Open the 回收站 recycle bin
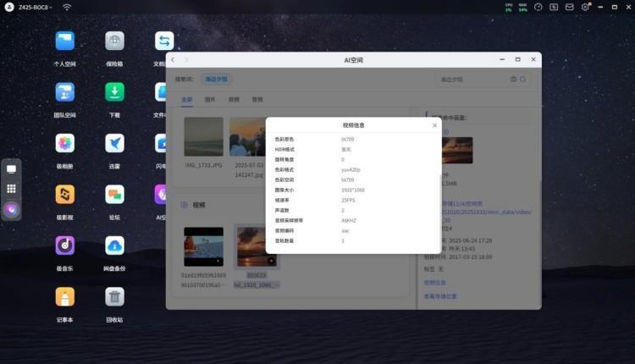Screen dimensions: 635x364 114,296
